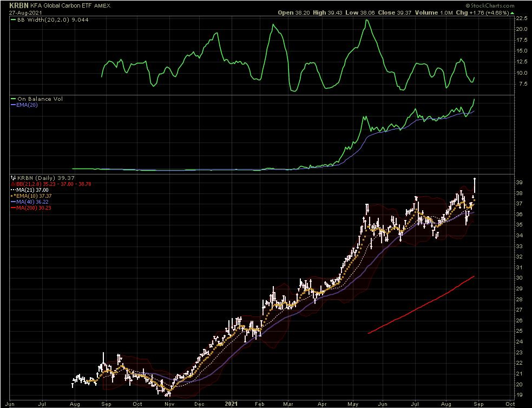Viewport: 532px width, 408px height.
Task: Click the green line swatch before BB Width
Action: (x=13, y=20)
